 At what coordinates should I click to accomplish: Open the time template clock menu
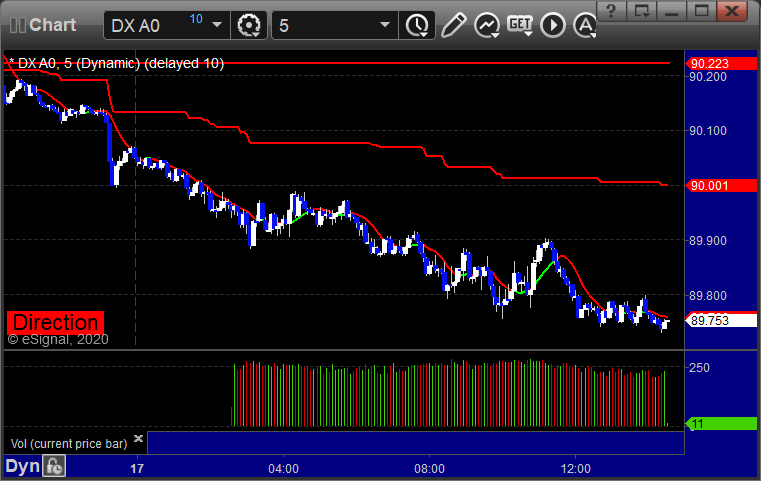tap(417, 25)
